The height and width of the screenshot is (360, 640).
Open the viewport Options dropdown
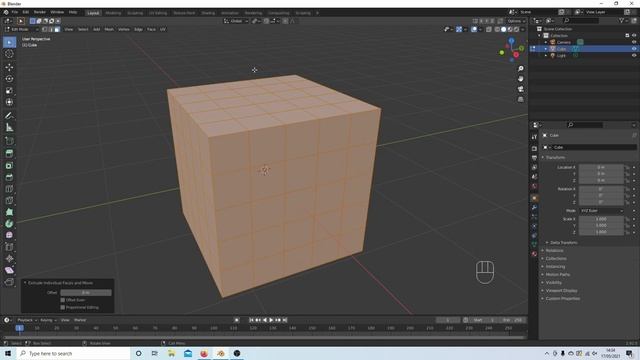click(516, 21)
